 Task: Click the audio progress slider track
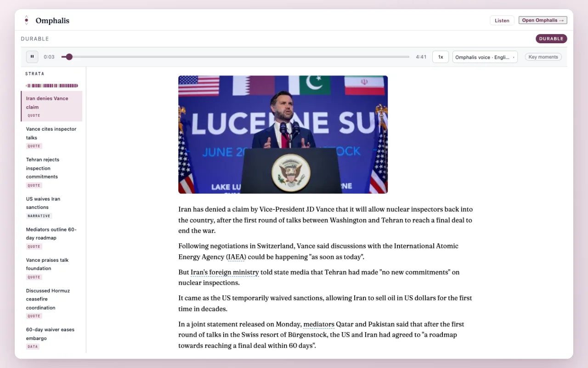(x=235, y=57)
